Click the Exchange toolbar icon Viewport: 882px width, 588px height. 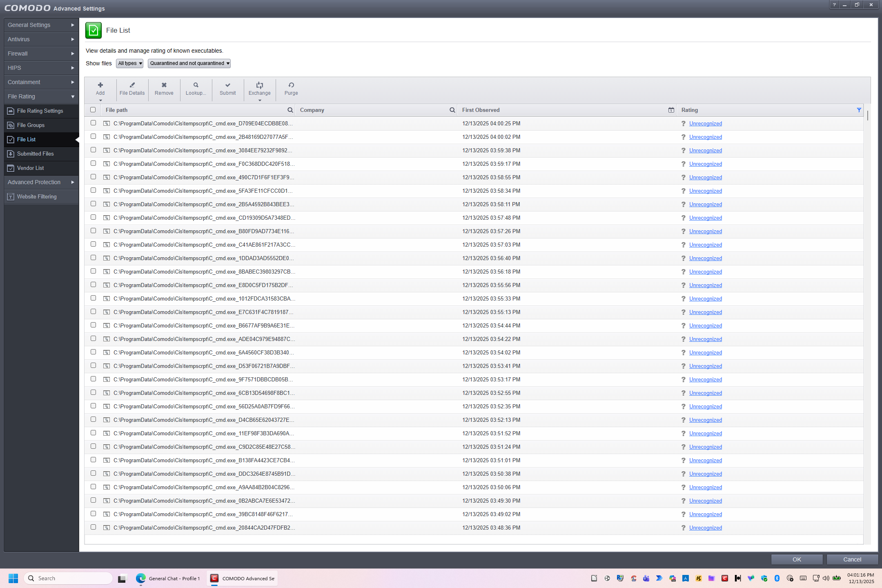coord(259,85)
